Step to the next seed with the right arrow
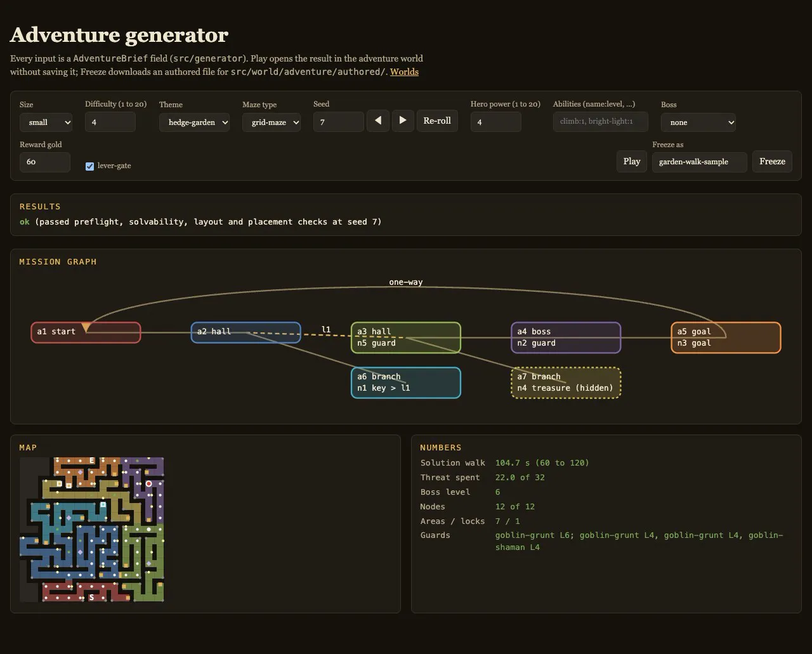 coord(403,121)
